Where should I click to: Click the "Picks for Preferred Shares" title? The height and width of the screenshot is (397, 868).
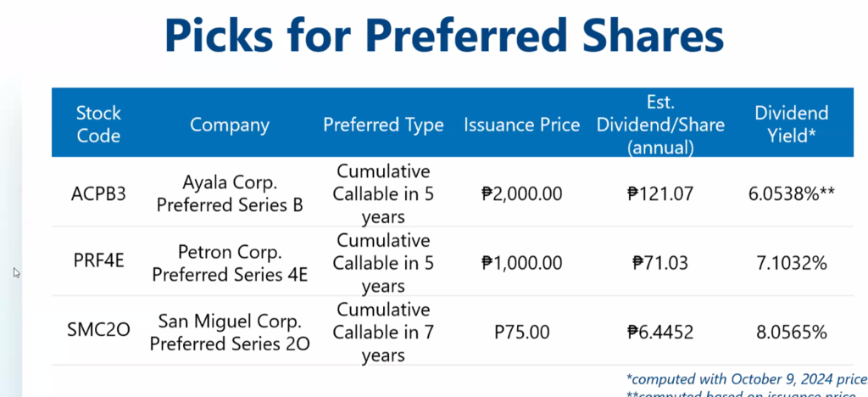pos(444,38)
